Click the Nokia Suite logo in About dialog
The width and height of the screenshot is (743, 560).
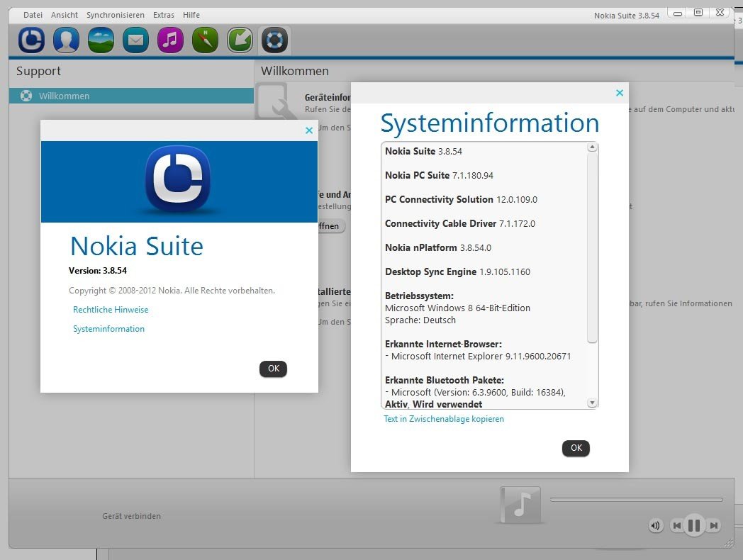(178, 178)
